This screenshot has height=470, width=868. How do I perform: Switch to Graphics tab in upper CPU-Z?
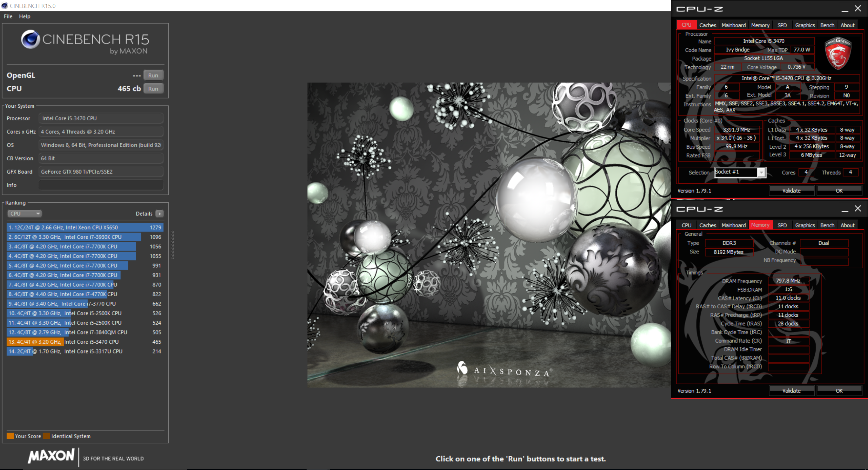pyautogui.click(x=805, y=25)
